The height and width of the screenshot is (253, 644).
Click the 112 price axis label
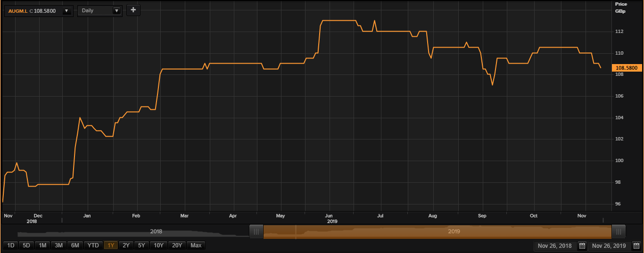point(619,32)
